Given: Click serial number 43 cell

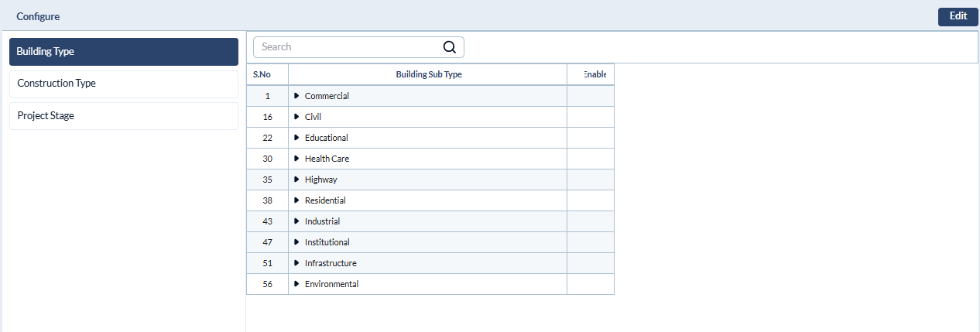Looking at the screenshot, I should 267,221.
